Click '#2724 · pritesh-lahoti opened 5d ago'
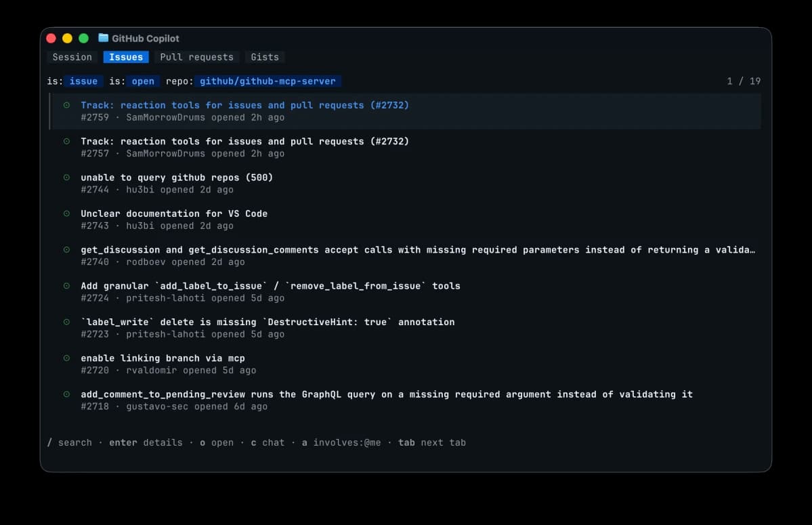 pos(182,298)
